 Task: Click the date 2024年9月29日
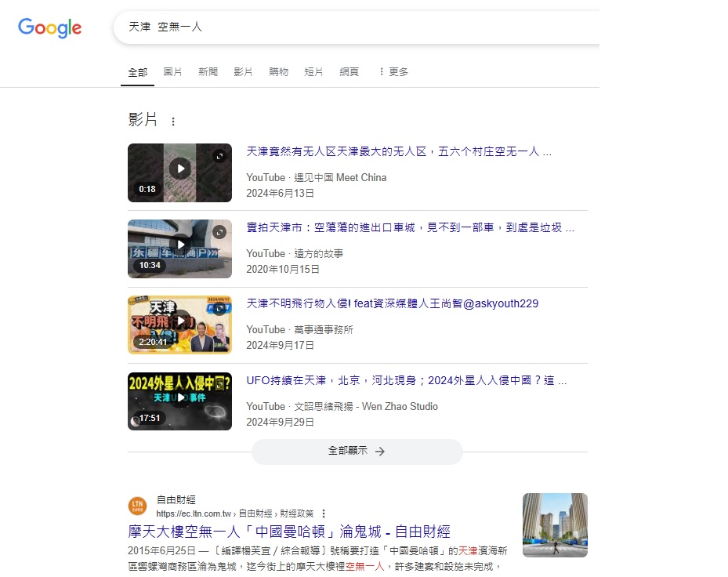(280, 422)
